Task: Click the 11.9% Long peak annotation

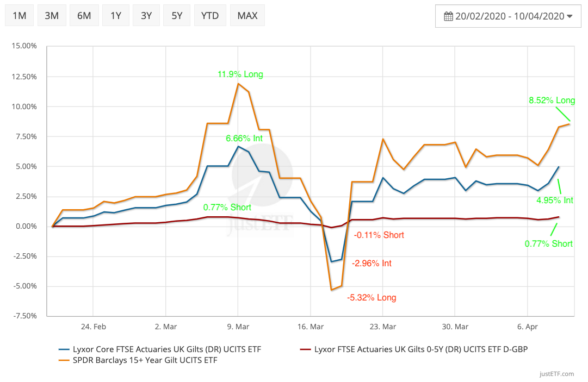Action: pos(240,74)
